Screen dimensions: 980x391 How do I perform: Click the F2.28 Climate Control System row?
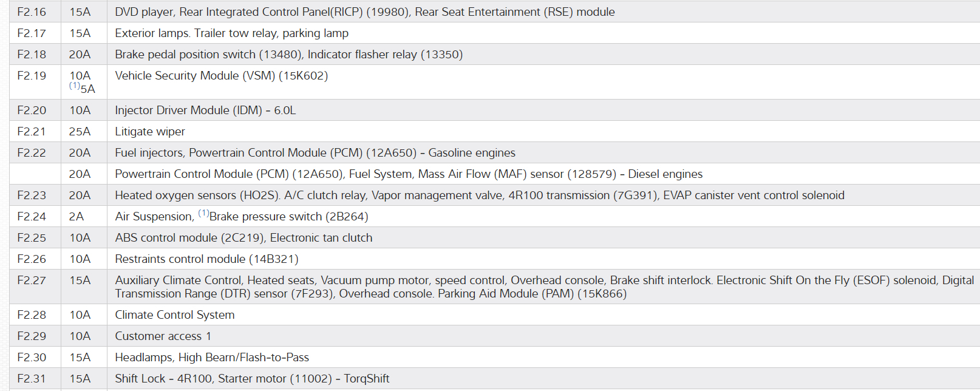point(174,315)
